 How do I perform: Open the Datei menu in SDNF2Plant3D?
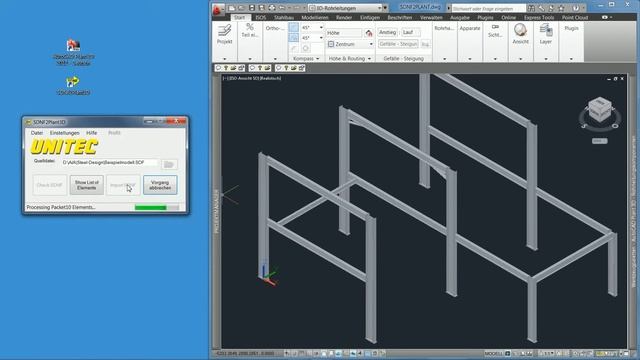tap(37, 133)
